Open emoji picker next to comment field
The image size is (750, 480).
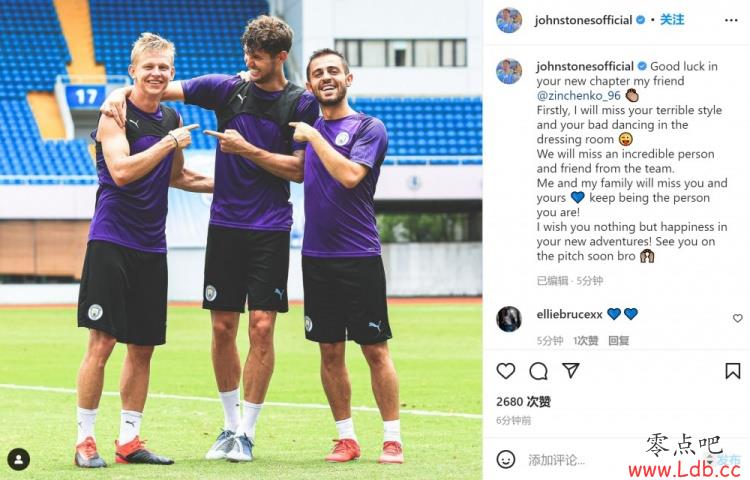tap(506, 459)
